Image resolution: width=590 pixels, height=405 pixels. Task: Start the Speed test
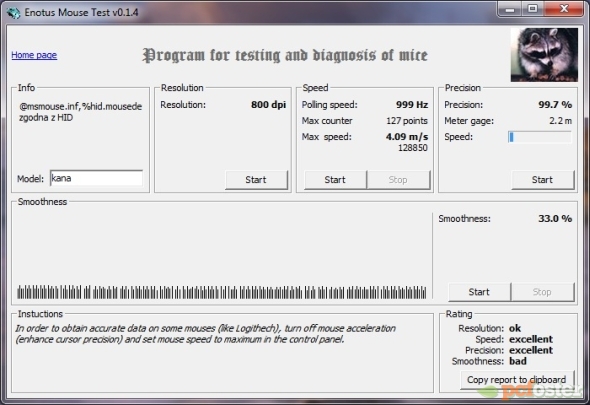(335, 180)
